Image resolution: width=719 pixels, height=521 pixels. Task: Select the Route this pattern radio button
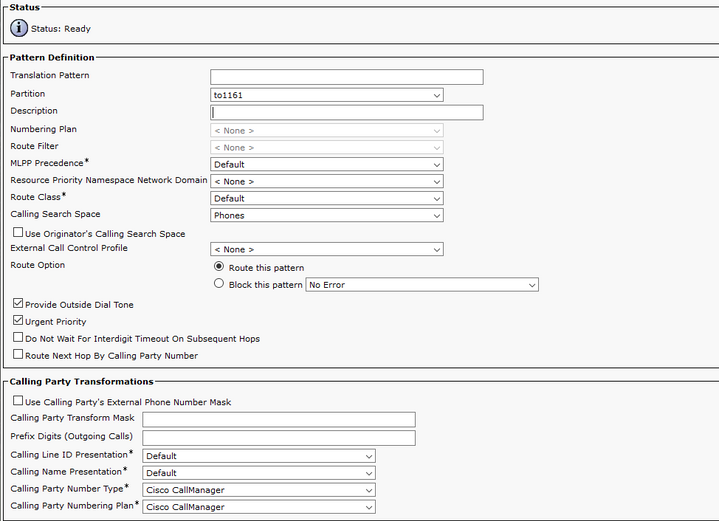pyautogui.click(x=219, y=266)
